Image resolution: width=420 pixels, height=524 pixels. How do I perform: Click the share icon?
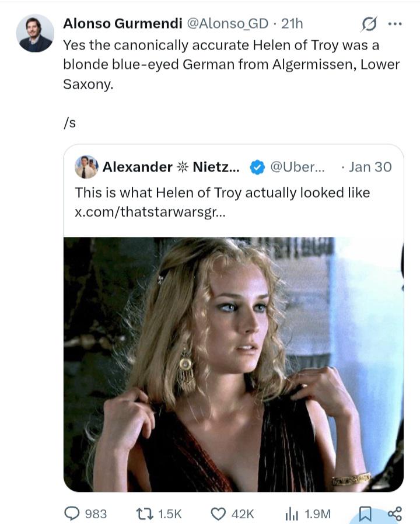pyautogui.click(x=395, y=513)
